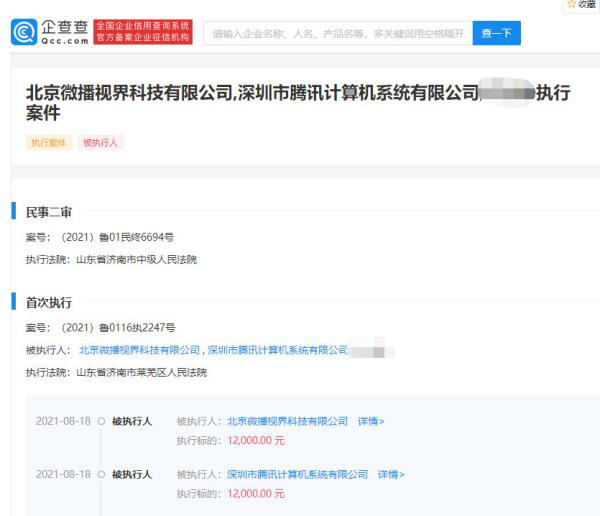Open 北京微播视界科技有限公司 link beside the 被执行人: label under 首次执行

[x=140, y=350]
